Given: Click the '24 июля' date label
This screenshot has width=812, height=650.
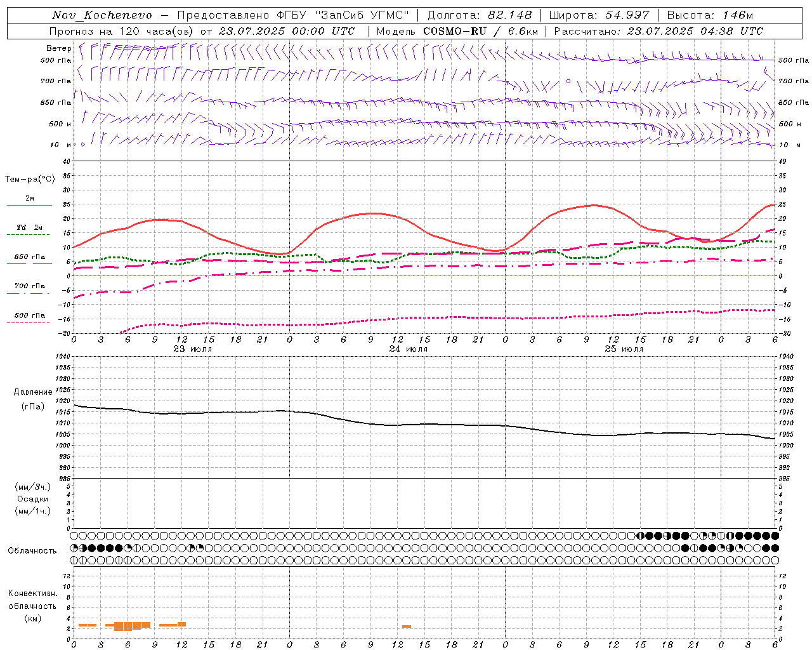Looking at the screenshot, I should click(x=408, y=349).
